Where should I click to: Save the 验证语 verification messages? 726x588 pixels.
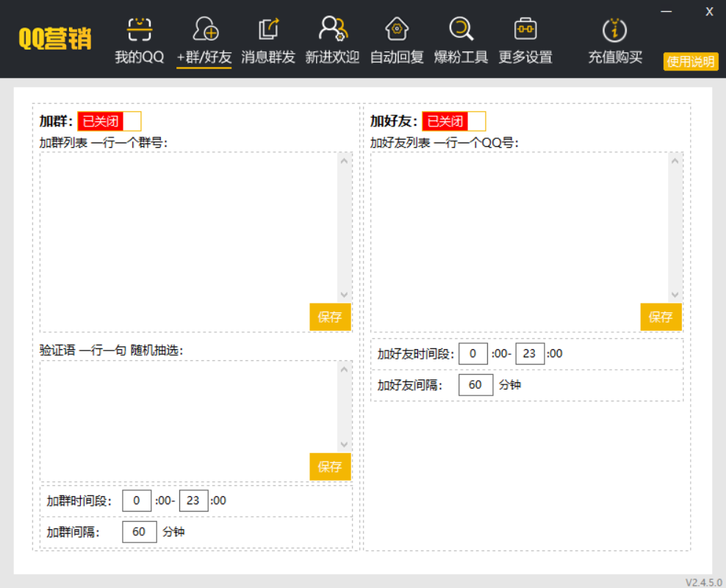tap(330, 467)
